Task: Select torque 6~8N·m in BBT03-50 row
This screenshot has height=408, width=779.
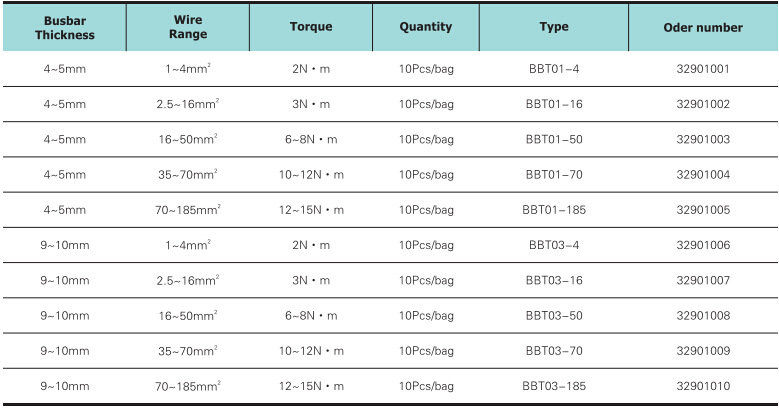Action: pyautogui.click(x=311, y=315)
